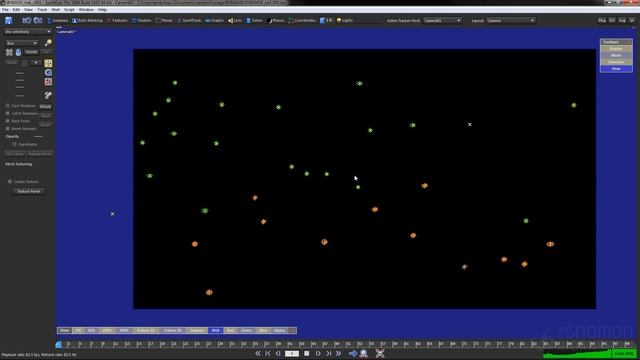Toggle the Cast Shadows checkbox
Viewport: 640px width, 360px height.
pyautogui.click(x=7, y=106)
